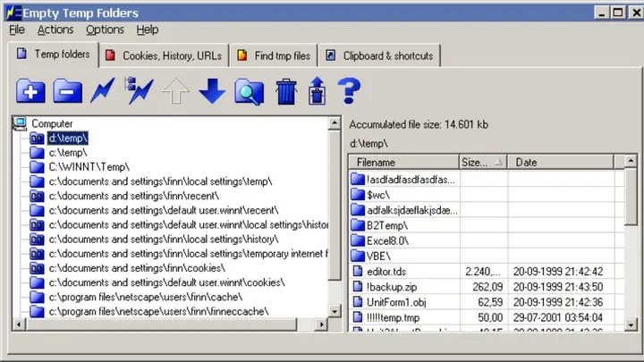Sort file list by Size column
This screenshot has height=362, width=644.
pos(483,162)
